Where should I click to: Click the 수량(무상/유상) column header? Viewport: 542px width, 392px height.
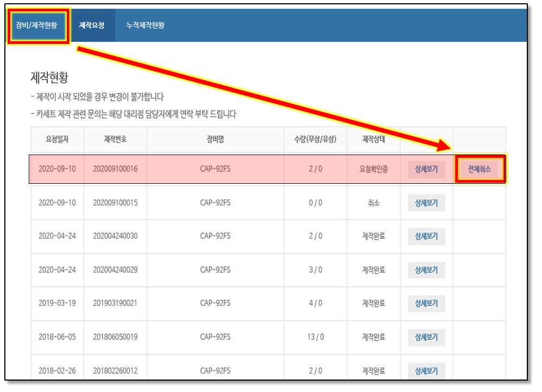point(315,139)
